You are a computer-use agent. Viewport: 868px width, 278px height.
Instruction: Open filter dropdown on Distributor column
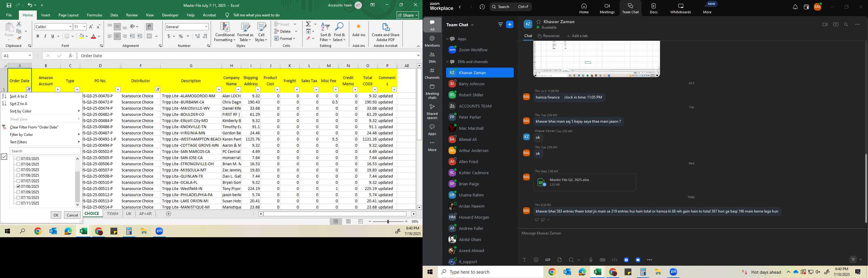(x=158, y=90)
